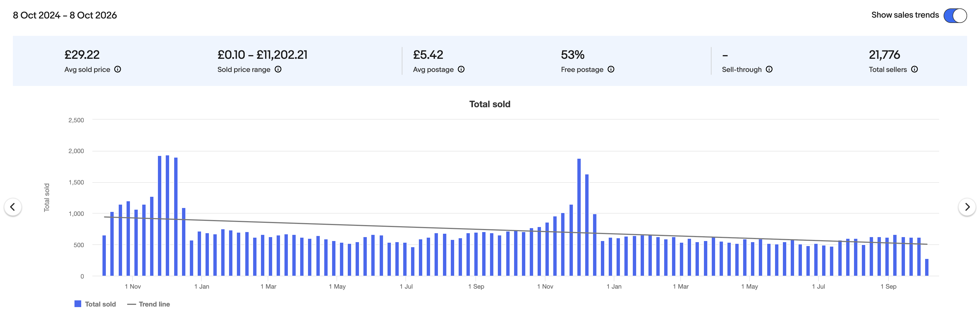This screenshot has height=318, width=980.
Task: Click the first 1 Jul x-axis label
Action: [406, 286]
